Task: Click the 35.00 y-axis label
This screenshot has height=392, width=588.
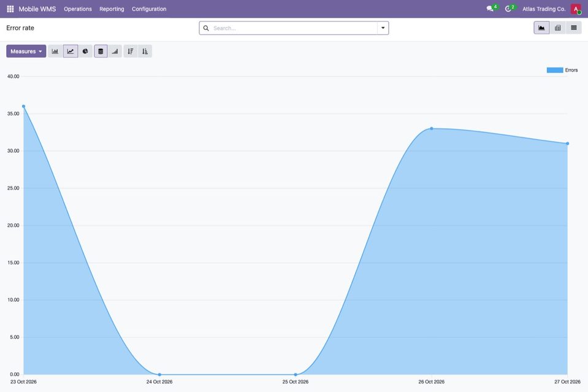Action: click(x=13, y=113)
